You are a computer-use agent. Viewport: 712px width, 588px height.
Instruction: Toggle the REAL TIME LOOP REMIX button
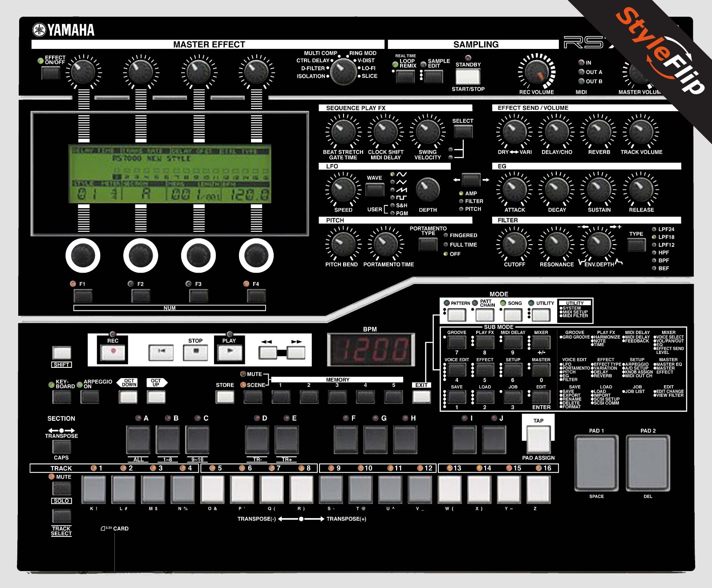tap(405, 77)
